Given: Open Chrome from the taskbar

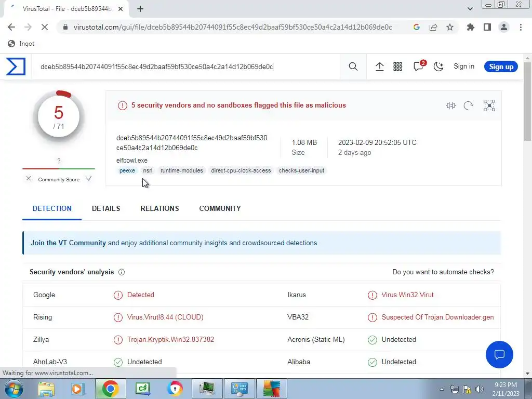Looking at the screenshot, I should 110,389.
